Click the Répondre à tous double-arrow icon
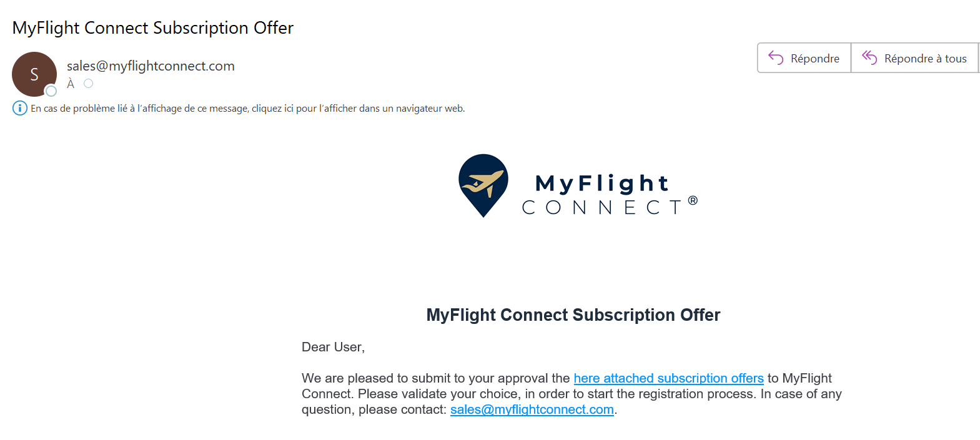 [869, 58]
